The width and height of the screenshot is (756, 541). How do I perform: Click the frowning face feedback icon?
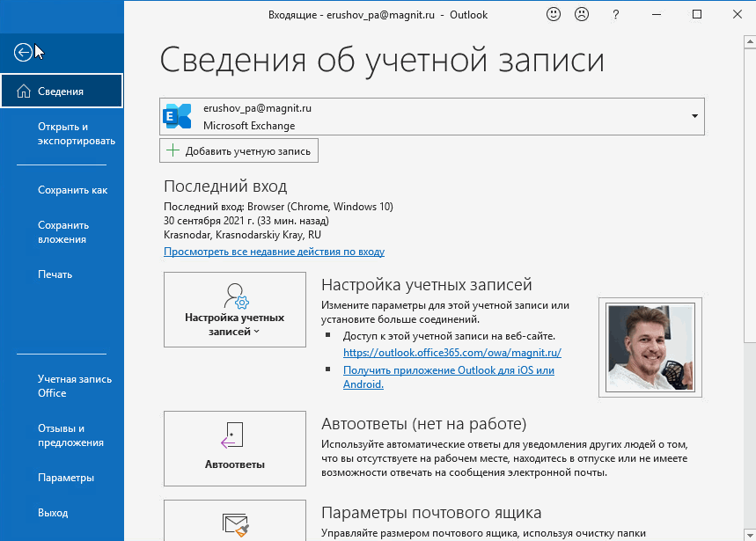pyautogui.click(x=582, y=14)
